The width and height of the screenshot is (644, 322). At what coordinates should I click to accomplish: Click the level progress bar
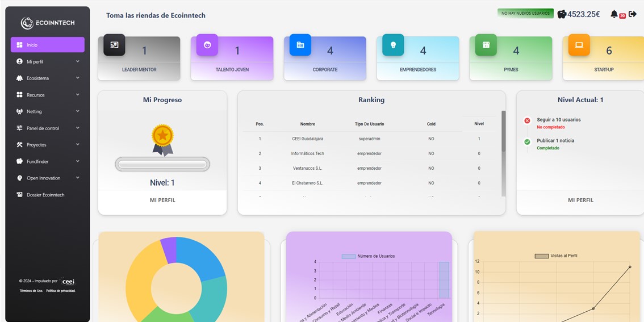click(x=162, y=164)
